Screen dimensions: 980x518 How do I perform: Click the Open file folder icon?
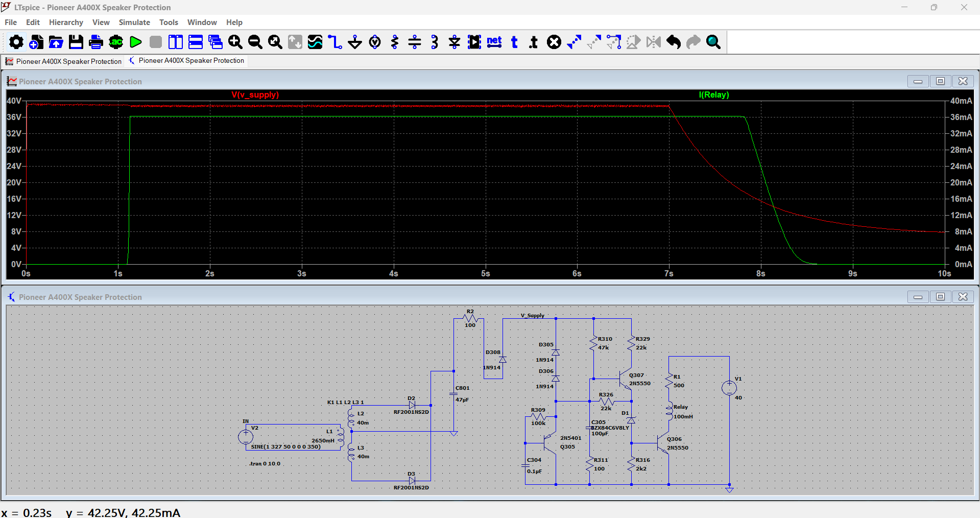tap(56, 42)
